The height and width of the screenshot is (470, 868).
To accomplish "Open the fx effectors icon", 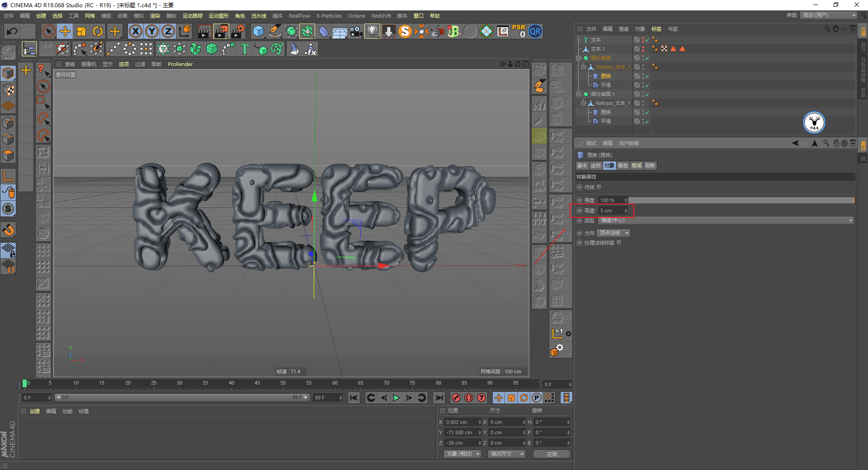I will click(311, 49).
